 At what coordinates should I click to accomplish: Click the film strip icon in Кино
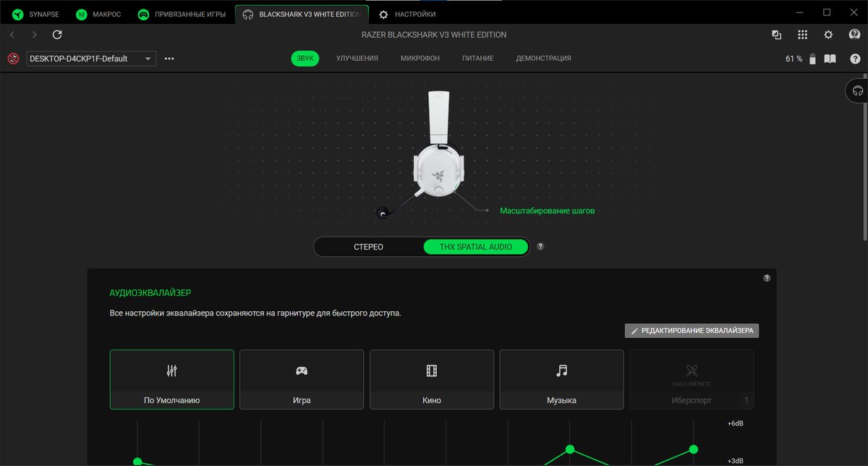(432, 370)
